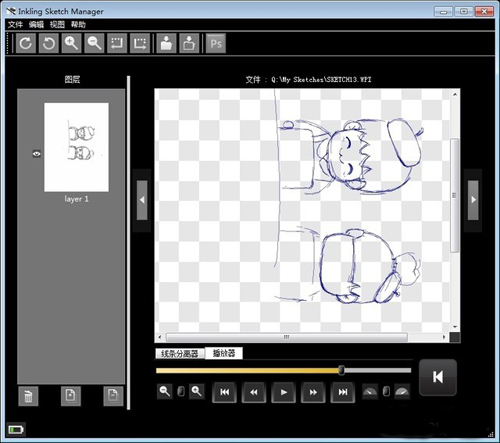The height and width of the screenshot is (443, 500).
Task: Click the rotate counterclockwise toolbar icon
Action: tap(49, 43)
